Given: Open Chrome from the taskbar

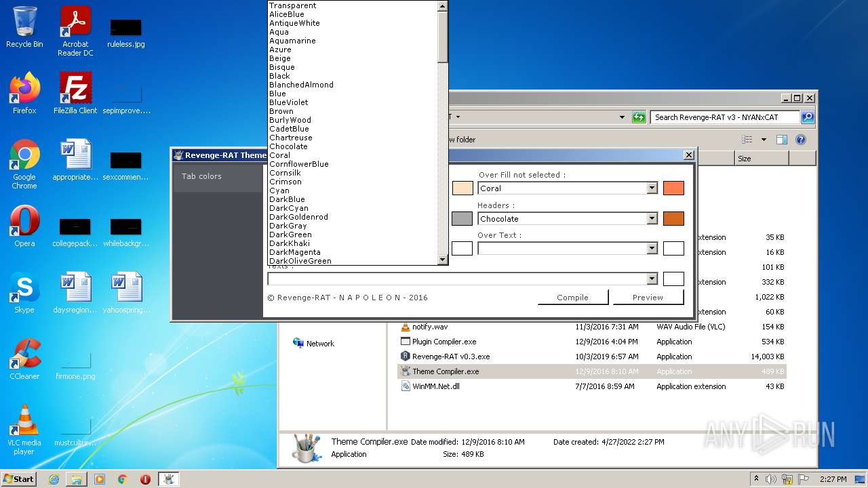Looking at the screenshot, I should 123,479.
